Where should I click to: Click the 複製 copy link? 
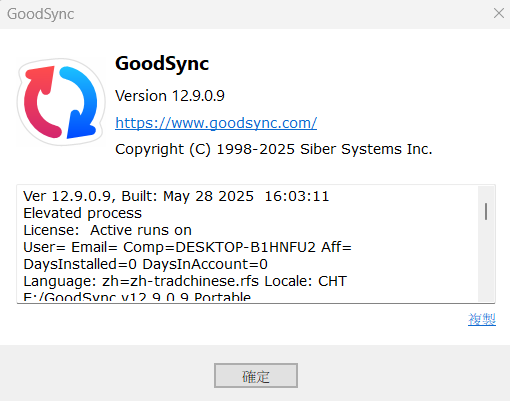482,319
